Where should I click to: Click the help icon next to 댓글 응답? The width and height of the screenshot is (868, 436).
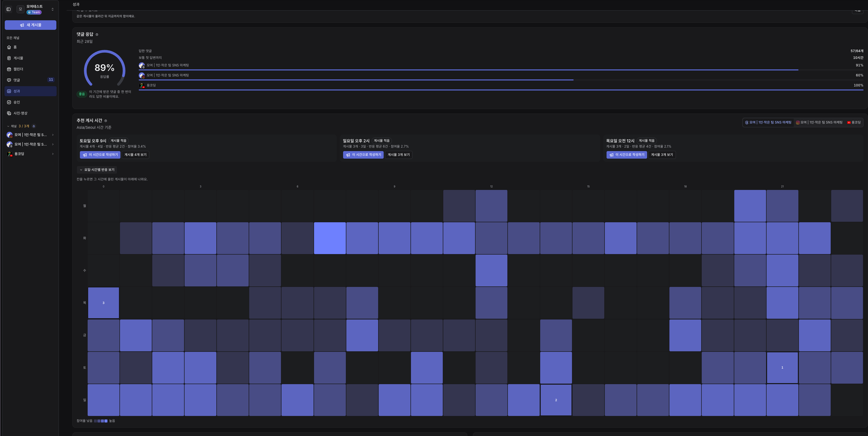97,34
